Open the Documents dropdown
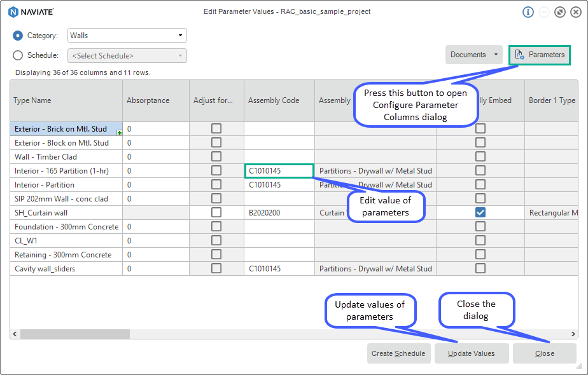The height and width of the screenshot is (375, 588). point(473,55)
